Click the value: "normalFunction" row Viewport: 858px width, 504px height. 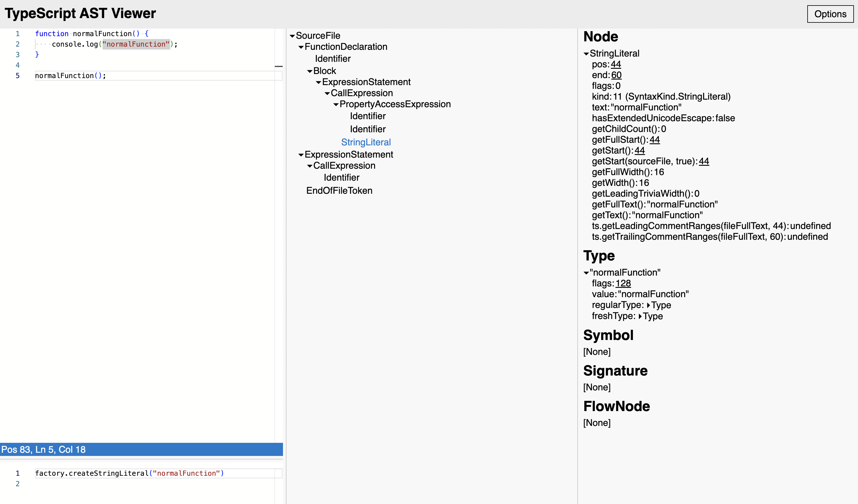[640, 294]
